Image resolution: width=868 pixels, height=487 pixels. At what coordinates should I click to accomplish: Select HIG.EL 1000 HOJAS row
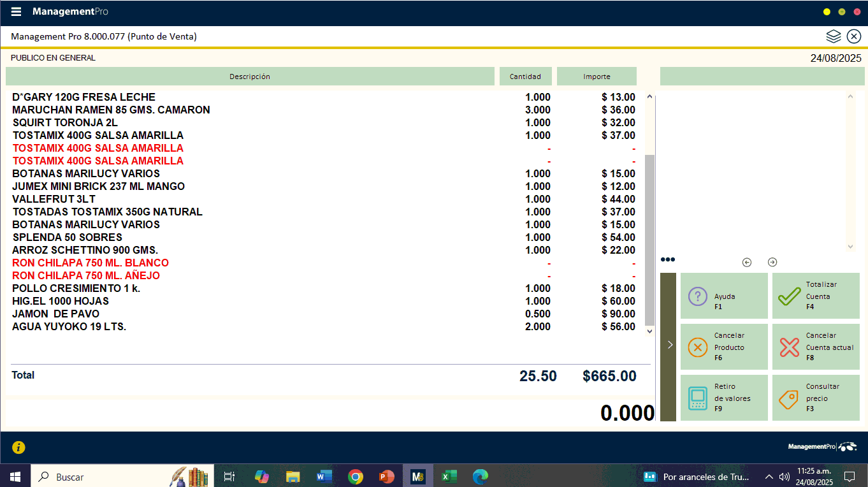324,301
